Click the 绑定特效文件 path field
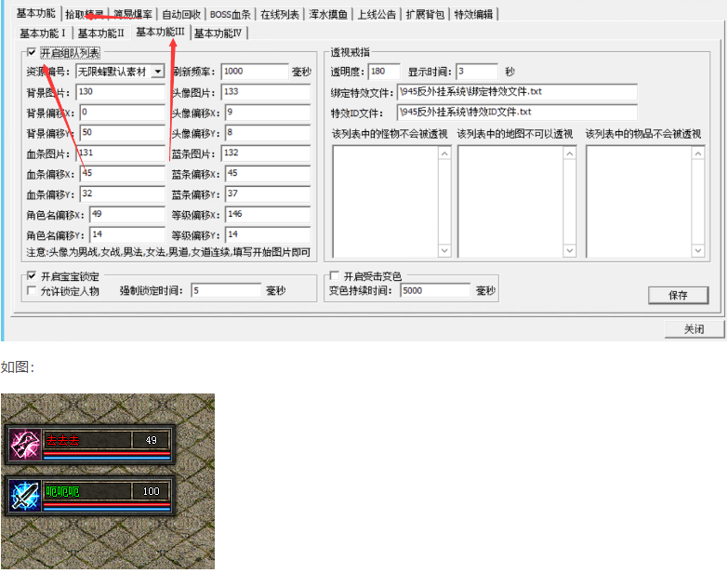This screenshot has height=573, width=728. tap(516, 92)
